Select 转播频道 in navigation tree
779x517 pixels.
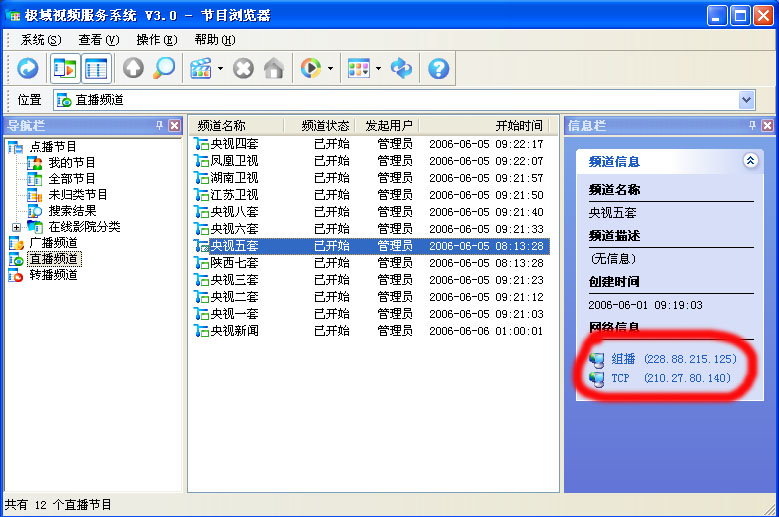point(53,275)
